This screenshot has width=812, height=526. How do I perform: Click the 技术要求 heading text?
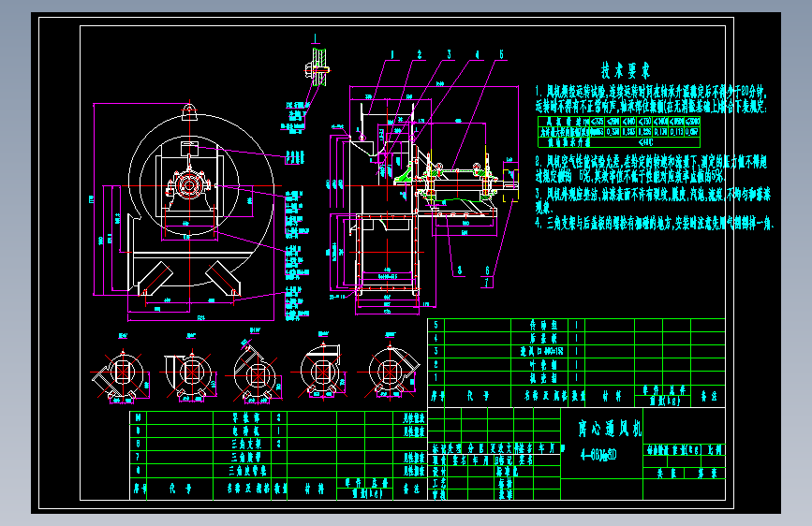pos(625,70)
